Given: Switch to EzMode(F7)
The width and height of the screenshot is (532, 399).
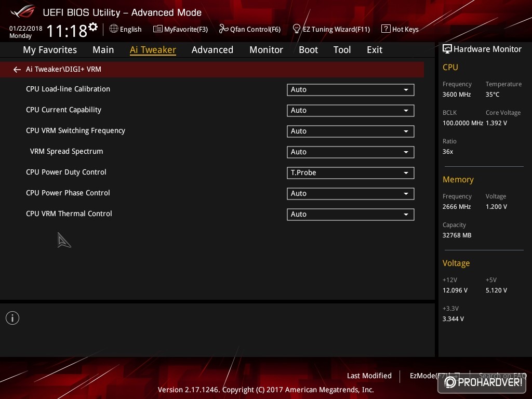Looking at the screenshot, I should click(430, 376).
